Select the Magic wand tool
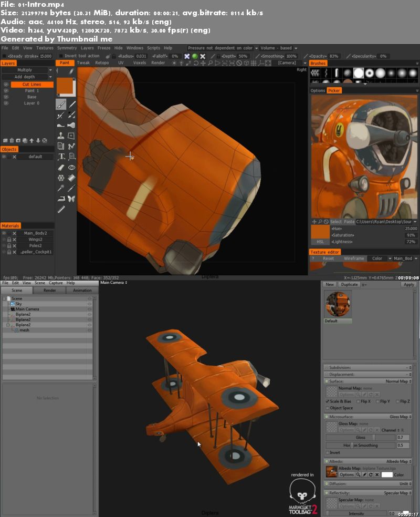This screenshot has height=517, width=420. tap(61, 188)
